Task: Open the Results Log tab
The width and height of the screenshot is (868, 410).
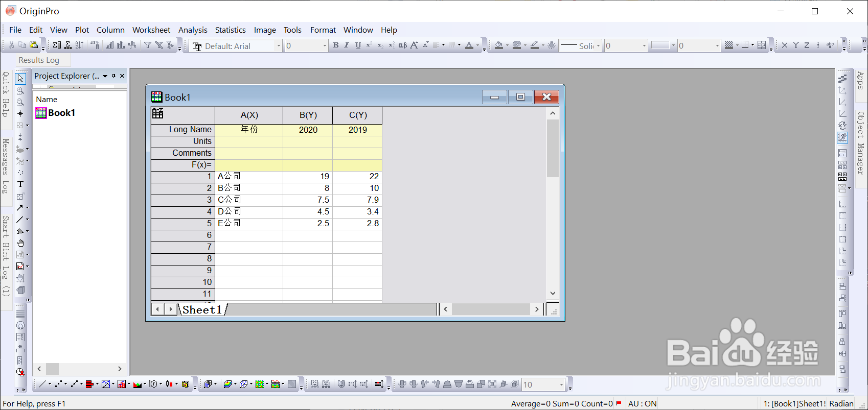Action: pyautogui.click(x=39, y=60)
